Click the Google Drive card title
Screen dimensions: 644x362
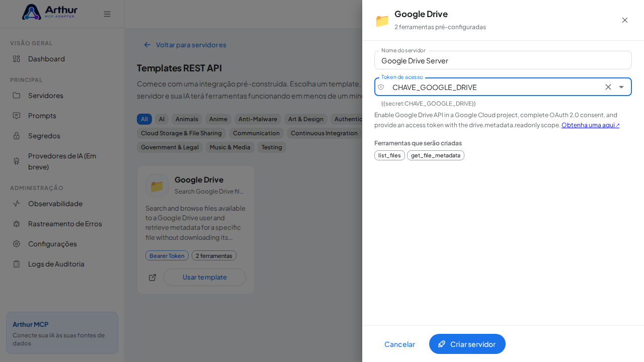[x=199, y=179]
